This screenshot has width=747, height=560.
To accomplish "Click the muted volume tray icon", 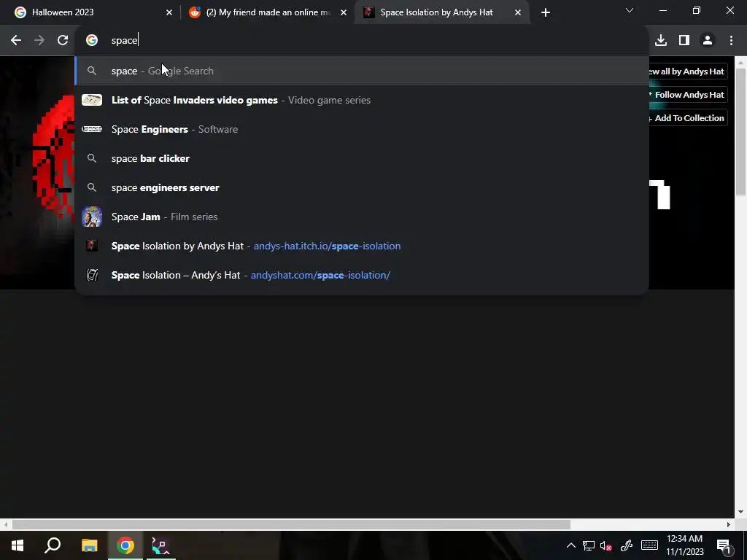I will (606, 545).
